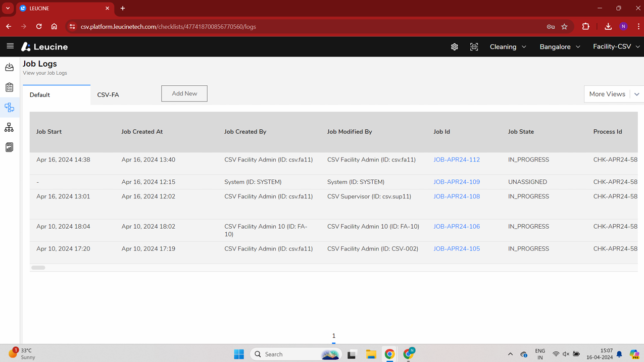Open the ontology hierarchy icon in the sidebar
Viewport: 644px width, 362px height.
point(9,127)
